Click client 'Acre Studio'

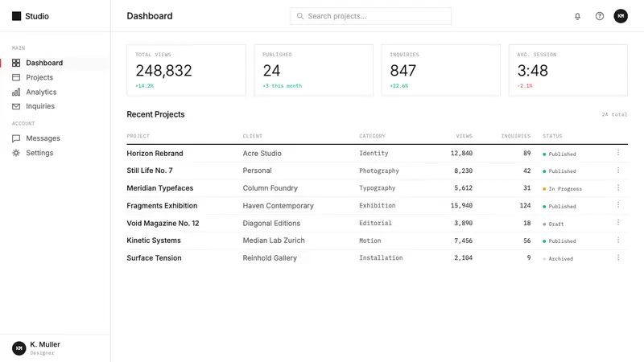pyautogui.click(x=262, y=153)
